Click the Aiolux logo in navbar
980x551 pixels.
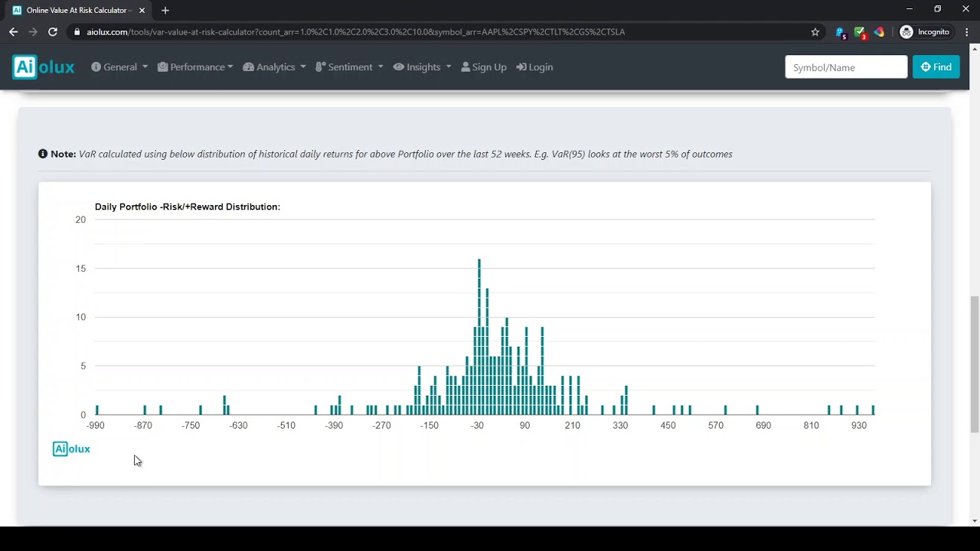[44, 67]
